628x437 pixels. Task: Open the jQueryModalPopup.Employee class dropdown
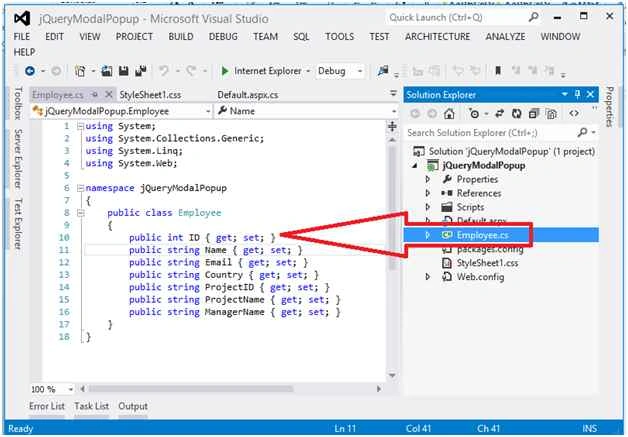point(208,111)
